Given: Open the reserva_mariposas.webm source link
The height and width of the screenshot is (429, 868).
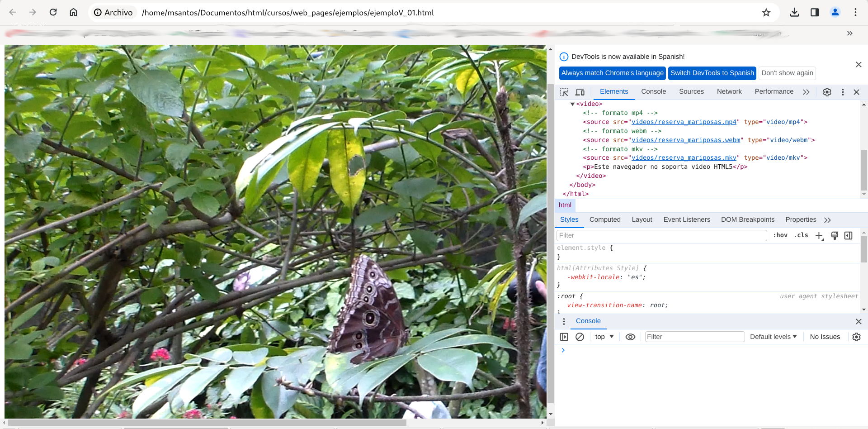Looking at the screenshot, I should (686, 140).
